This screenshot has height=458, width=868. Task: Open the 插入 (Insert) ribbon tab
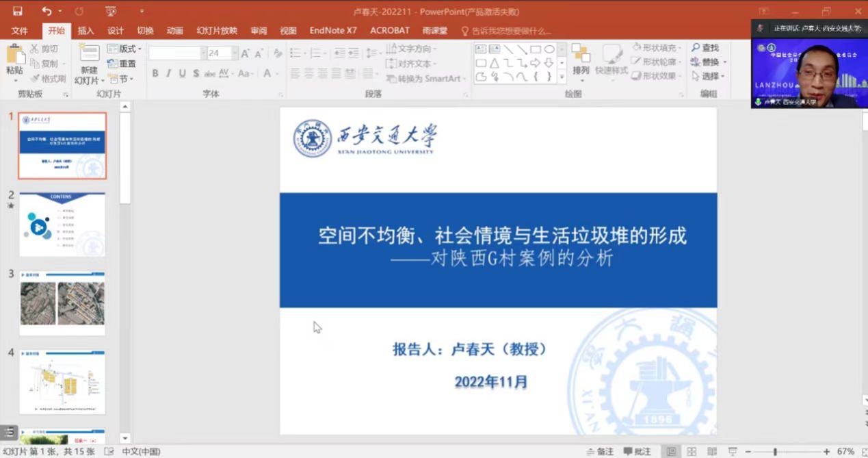click(x=86, y=31)
